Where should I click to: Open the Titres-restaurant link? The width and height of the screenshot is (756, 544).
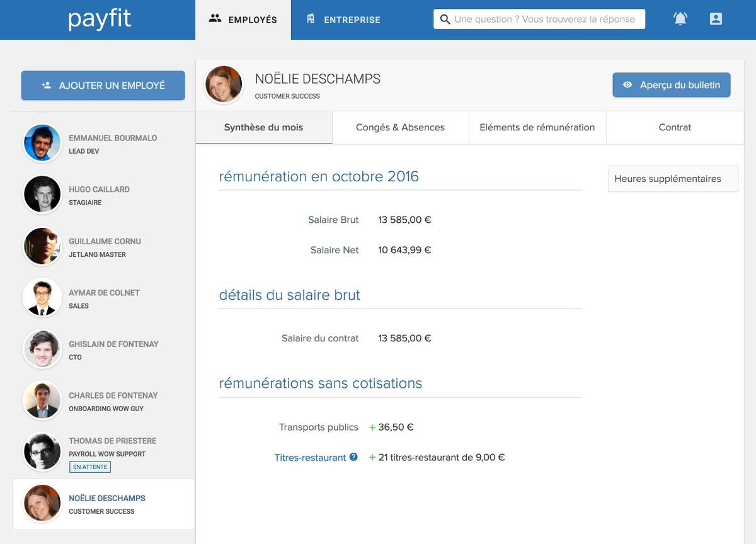[310, 458]
